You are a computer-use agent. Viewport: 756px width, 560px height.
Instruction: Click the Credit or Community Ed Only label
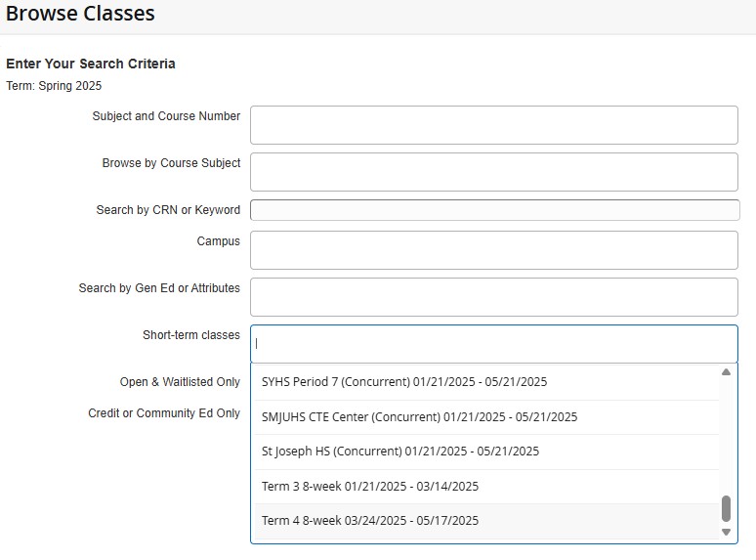pos(164,413)
